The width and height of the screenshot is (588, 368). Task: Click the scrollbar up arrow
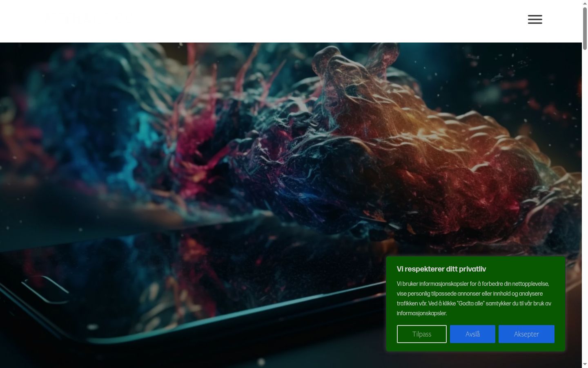[585, 3]
